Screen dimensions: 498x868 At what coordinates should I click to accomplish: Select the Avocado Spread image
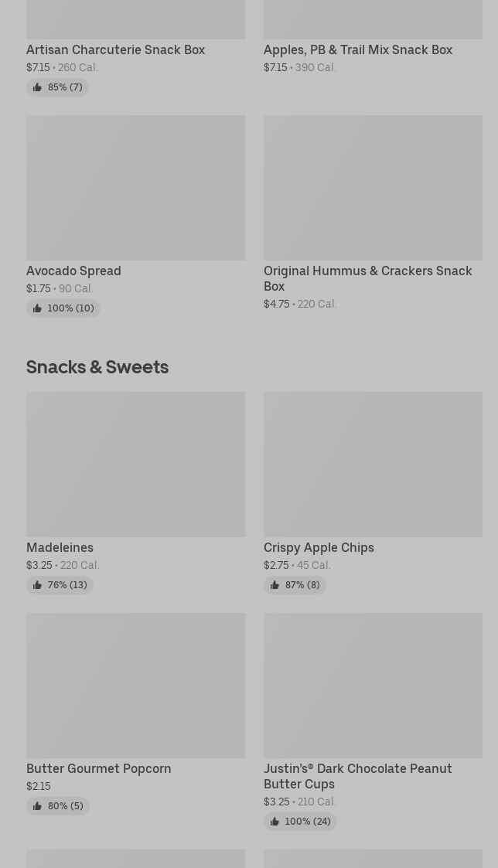(135, 188)
